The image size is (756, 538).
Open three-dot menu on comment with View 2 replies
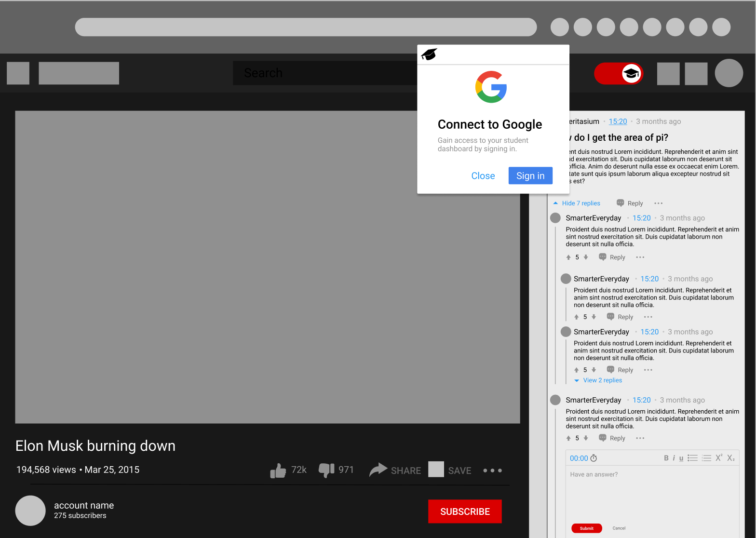tap(648, 370)
